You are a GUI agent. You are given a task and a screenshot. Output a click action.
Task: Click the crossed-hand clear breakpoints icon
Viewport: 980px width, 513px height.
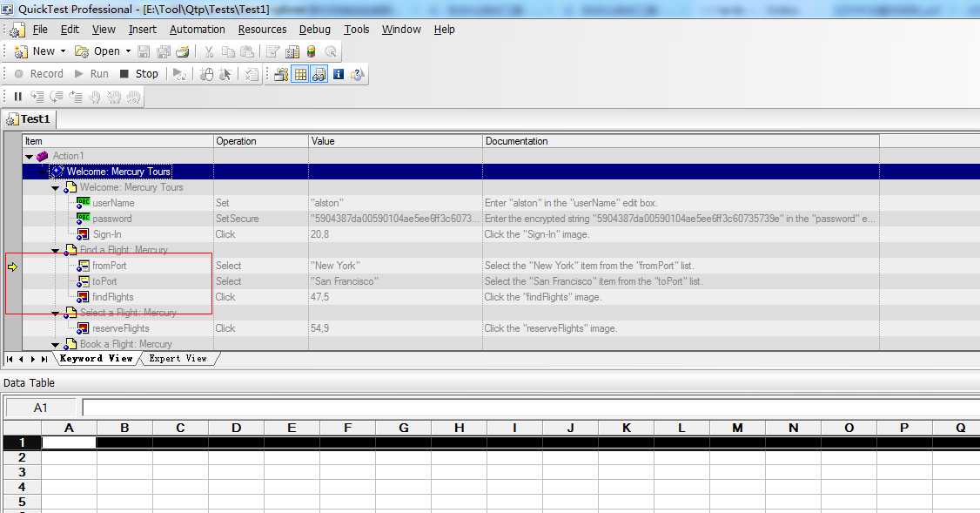114,97
